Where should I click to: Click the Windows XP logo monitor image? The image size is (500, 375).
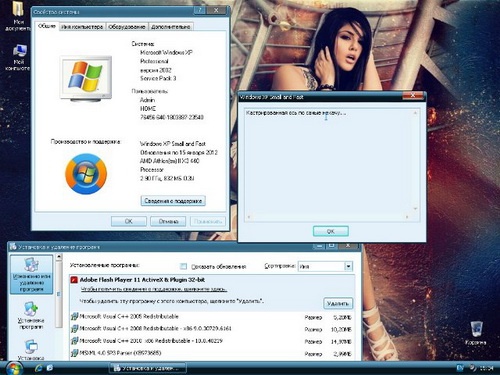tap(86, 79)
